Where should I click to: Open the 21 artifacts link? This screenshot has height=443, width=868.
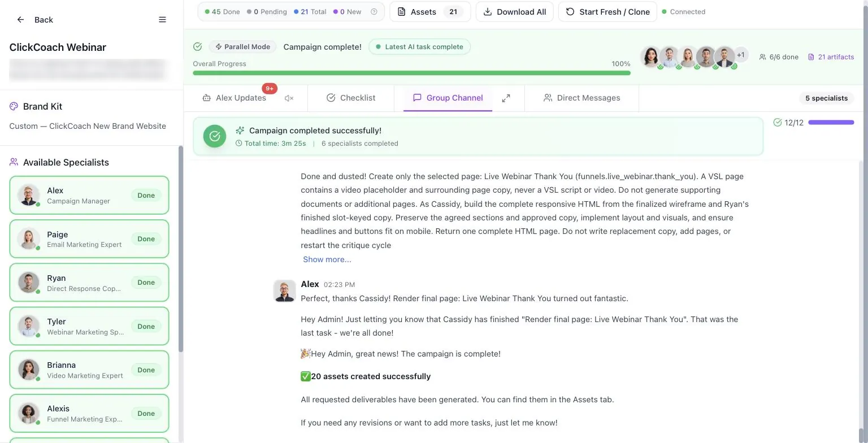[831, 57]
